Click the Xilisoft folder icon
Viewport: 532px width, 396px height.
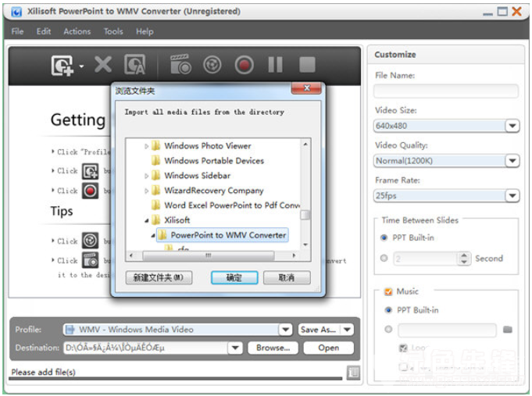tap(155, 220)
